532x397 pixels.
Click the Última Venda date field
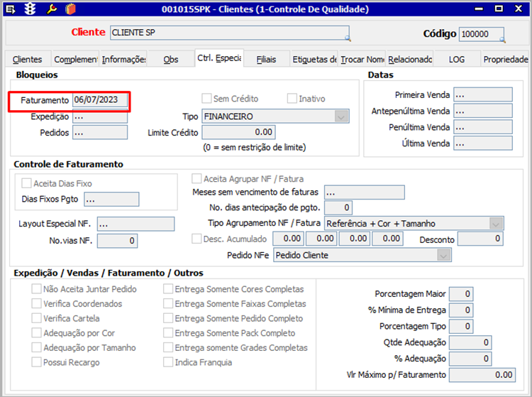click(x=483, y=143)
